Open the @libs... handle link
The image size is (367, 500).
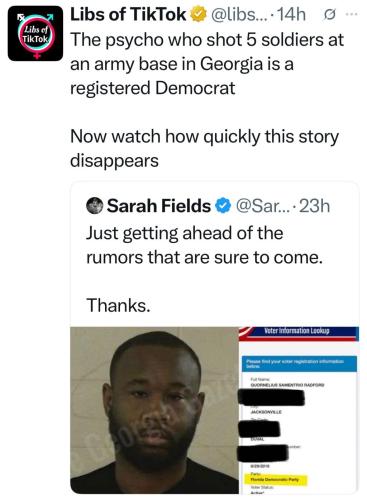pos(239,15)
